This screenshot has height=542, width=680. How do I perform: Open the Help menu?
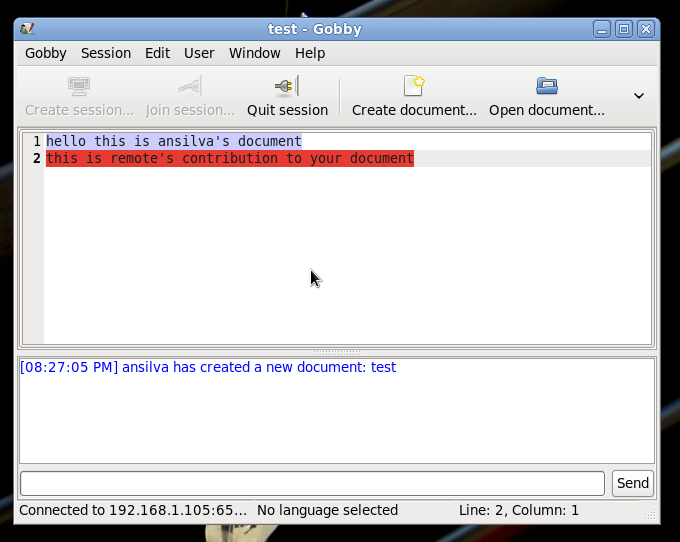(x=310, y=53)
